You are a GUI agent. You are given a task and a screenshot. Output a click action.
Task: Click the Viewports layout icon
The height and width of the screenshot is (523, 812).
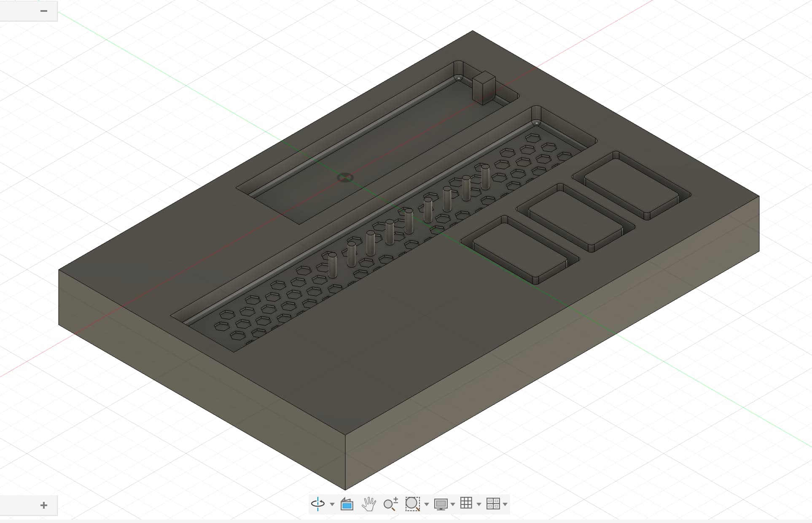(492, 504)
